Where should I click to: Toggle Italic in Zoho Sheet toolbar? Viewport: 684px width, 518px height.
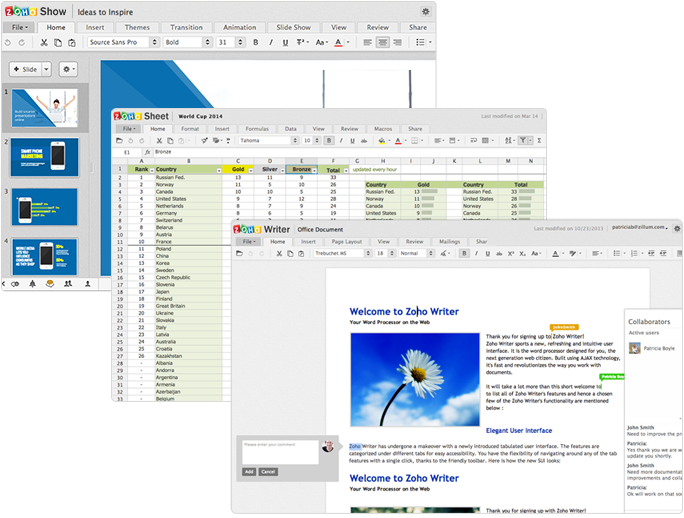tap(341, 141)
